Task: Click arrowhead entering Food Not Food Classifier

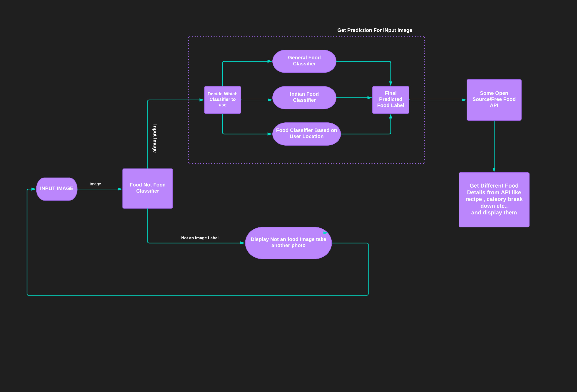Action: tap(120, 189)
